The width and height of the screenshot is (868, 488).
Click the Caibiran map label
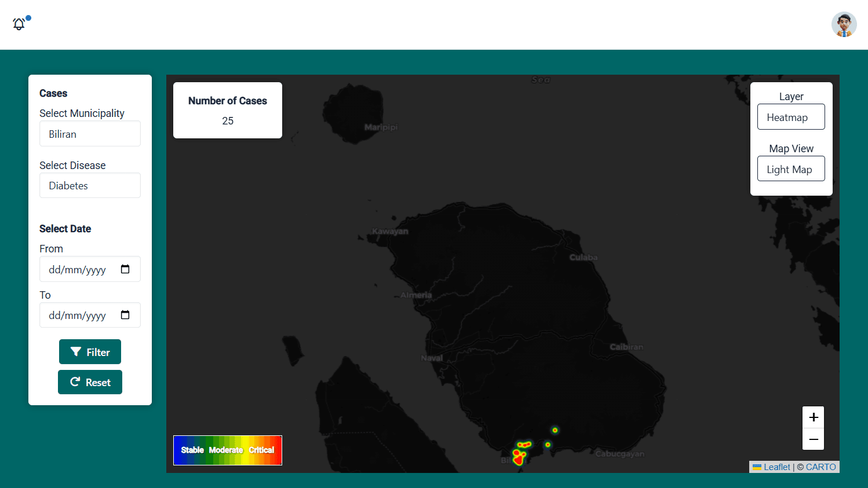coord(626,347)
